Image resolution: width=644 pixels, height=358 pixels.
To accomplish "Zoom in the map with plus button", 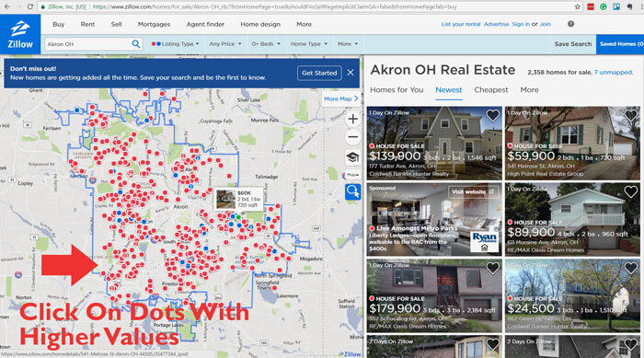I will coord(352,120).
